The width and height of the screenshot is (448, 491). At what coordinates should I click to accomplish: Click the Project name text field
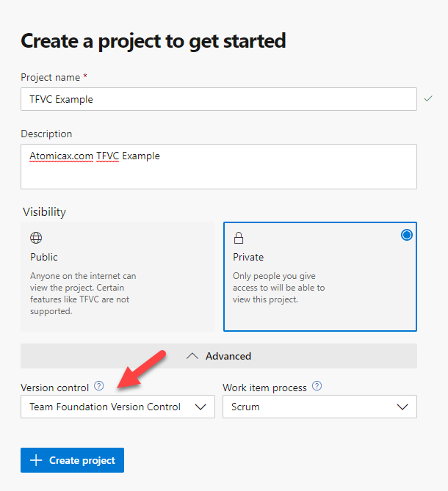click(219, 99)
